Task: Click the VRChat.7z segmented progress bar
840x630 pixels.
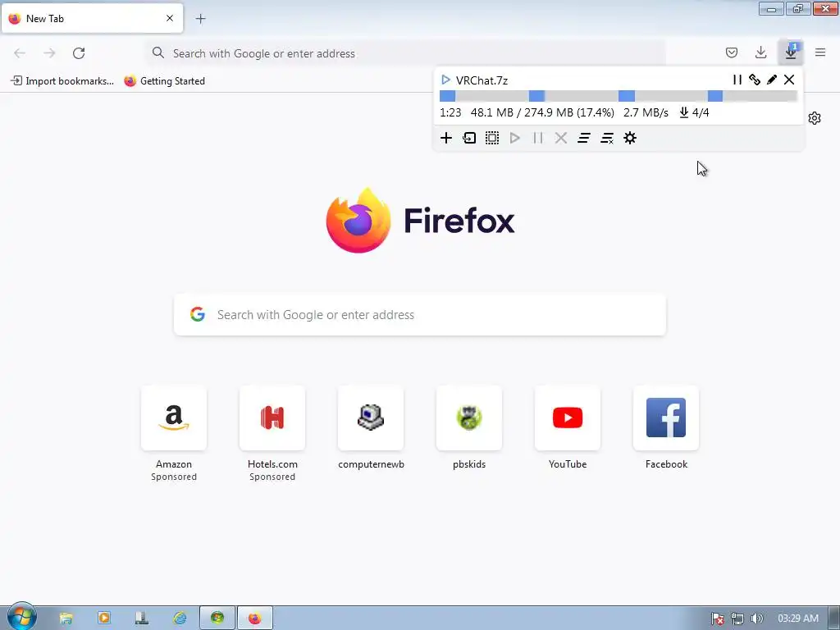Action: point(619,96)
